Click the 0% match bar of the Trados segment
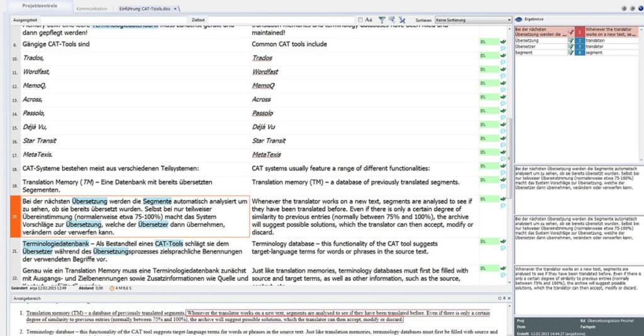The image size is (644, 336). coord(489,55)
